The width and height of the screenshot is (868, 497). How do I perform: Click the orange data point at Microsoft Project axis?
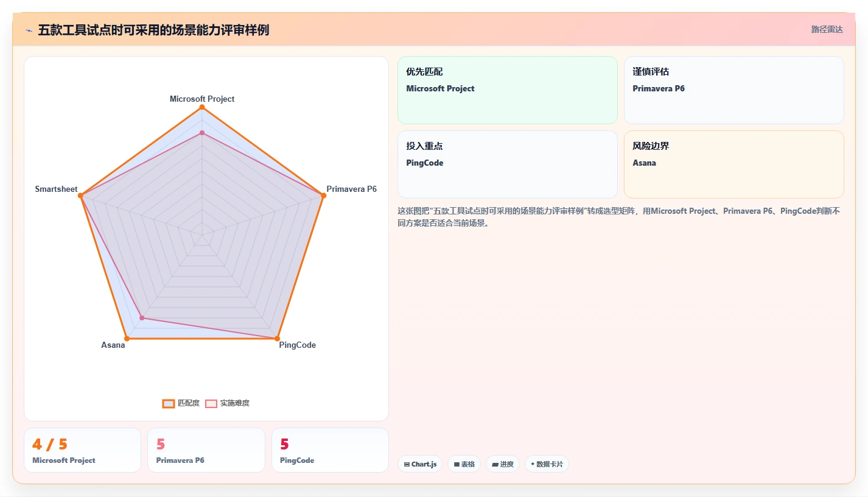tap(202, 107)
